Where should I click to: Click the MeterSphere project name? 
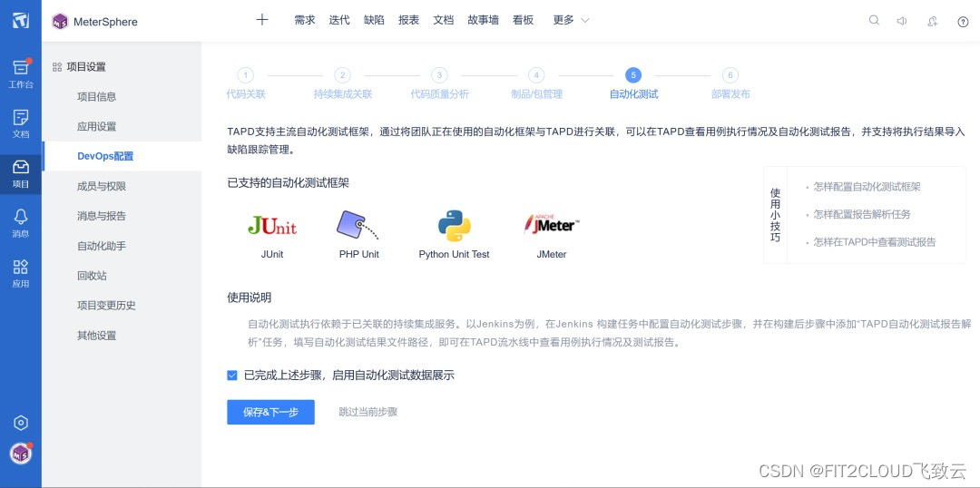click(105, 22)
